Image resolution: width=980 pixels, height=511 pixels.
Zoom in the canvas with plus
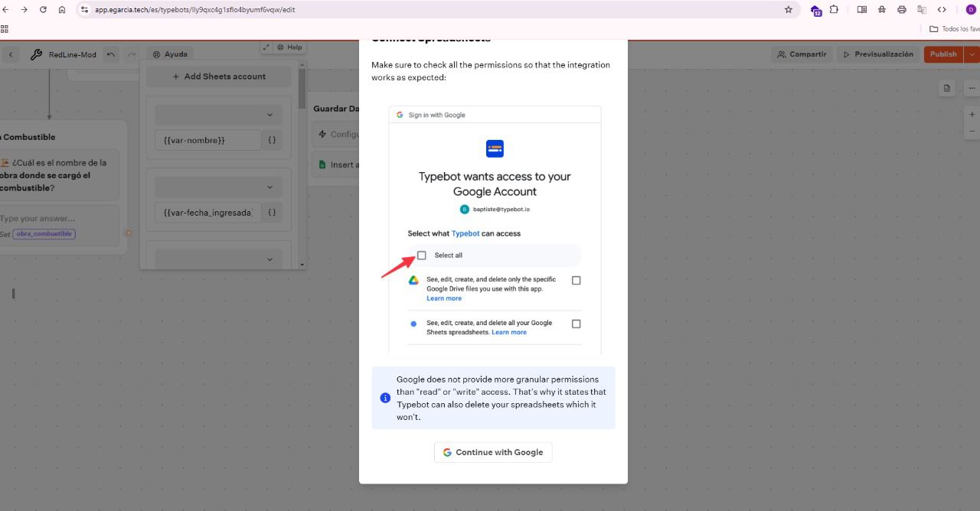(x=972, y=114)
